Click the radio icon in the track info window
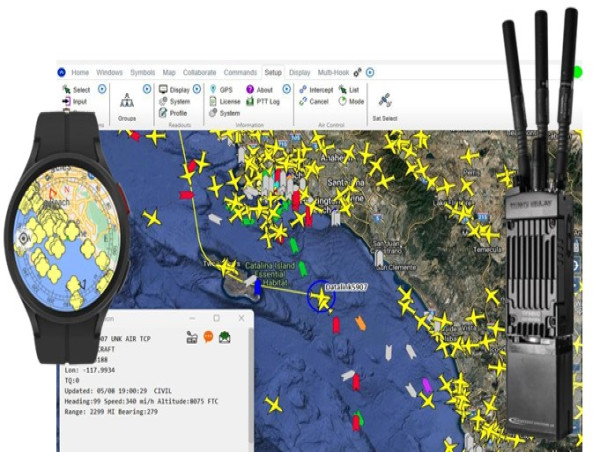 pyautogui.click(x=192, y=337)
